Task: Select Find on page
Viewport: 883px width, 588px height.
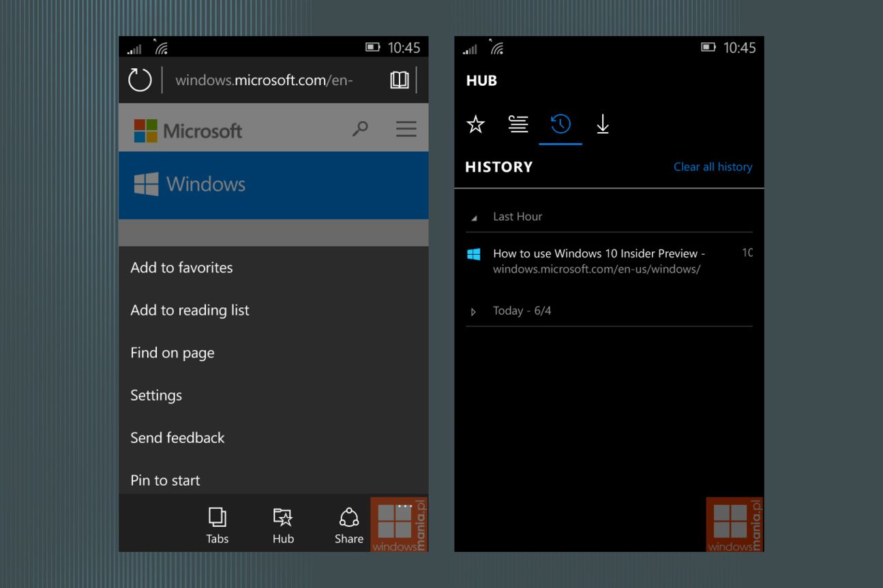Action: coord(172,352)
